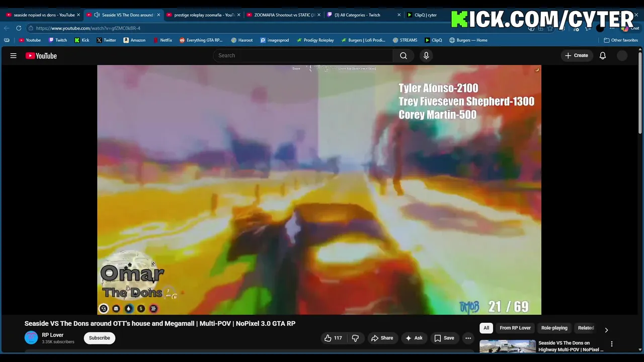Click the browser back arrow
The image size is (644, 362).
[x=7, y=28]
